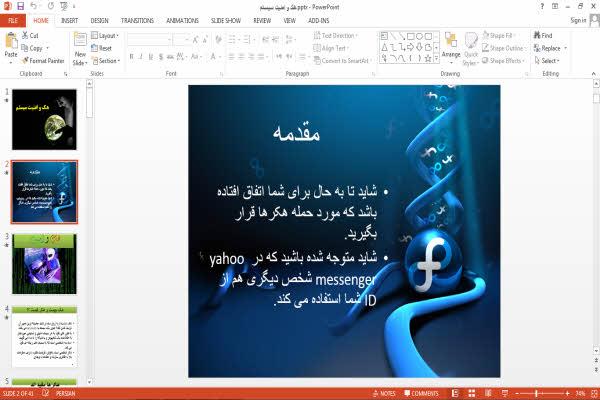Click Sign in link
Image resolution: width=600 pixels, height=400 pixels.
[578, 21]
